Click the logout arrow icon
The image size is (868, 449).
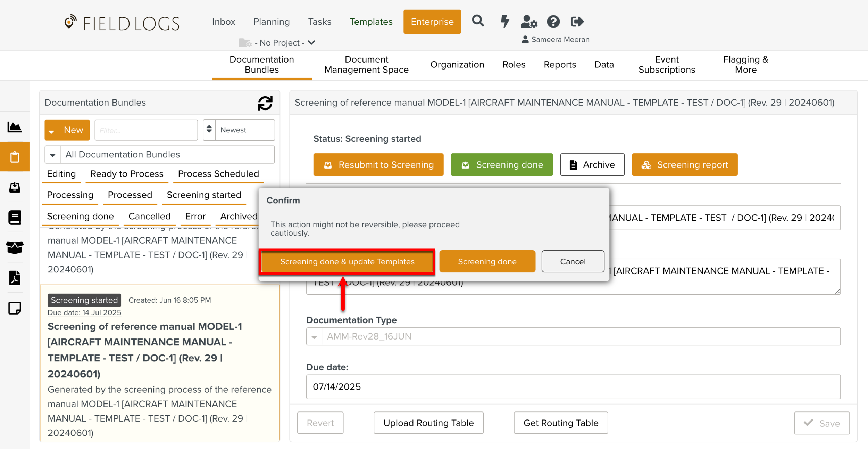[577, 22]
